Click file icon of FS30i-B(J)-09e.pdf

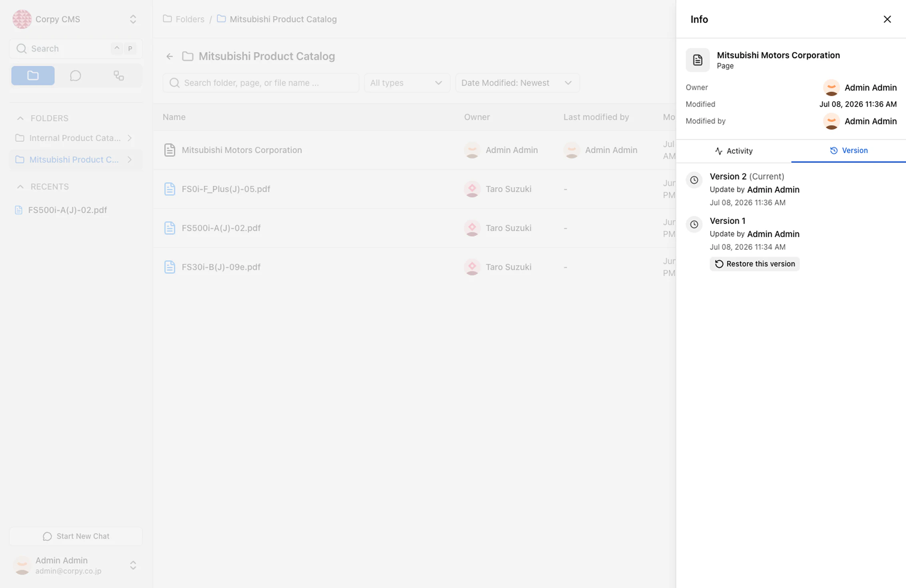click(x=170, y=267)
